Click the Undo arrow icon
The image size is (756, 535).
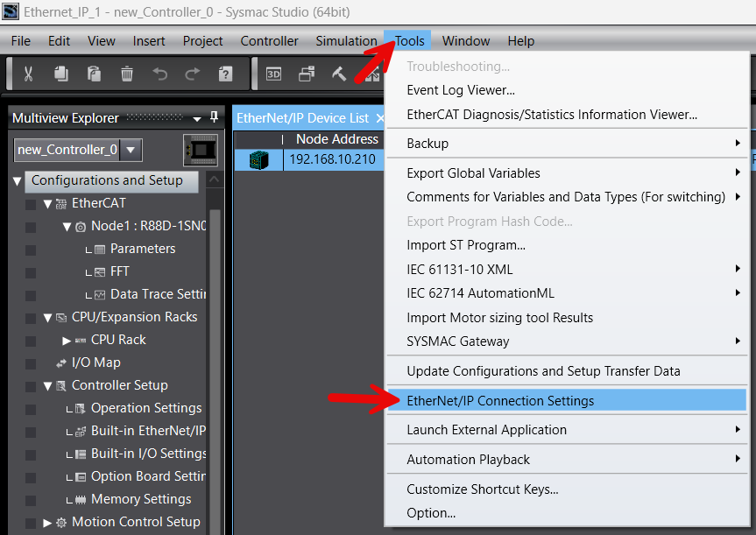click(x=159, y=74)
